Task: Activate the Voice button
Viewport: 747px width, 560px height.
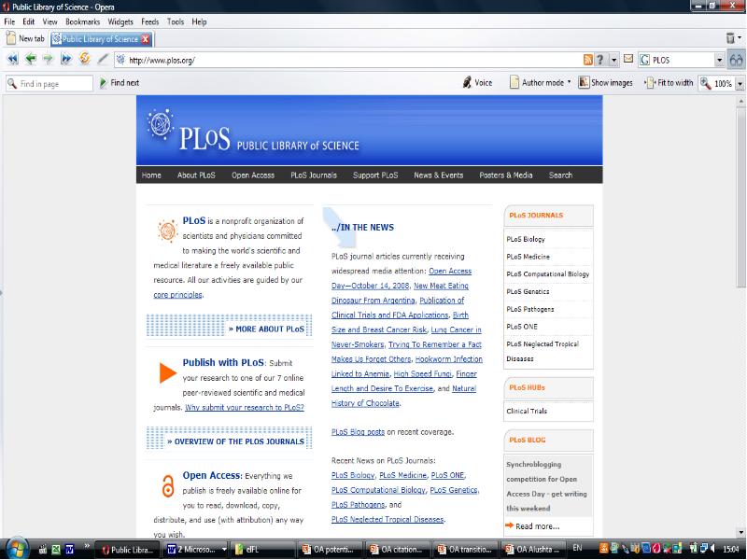Action: point(477,83)
